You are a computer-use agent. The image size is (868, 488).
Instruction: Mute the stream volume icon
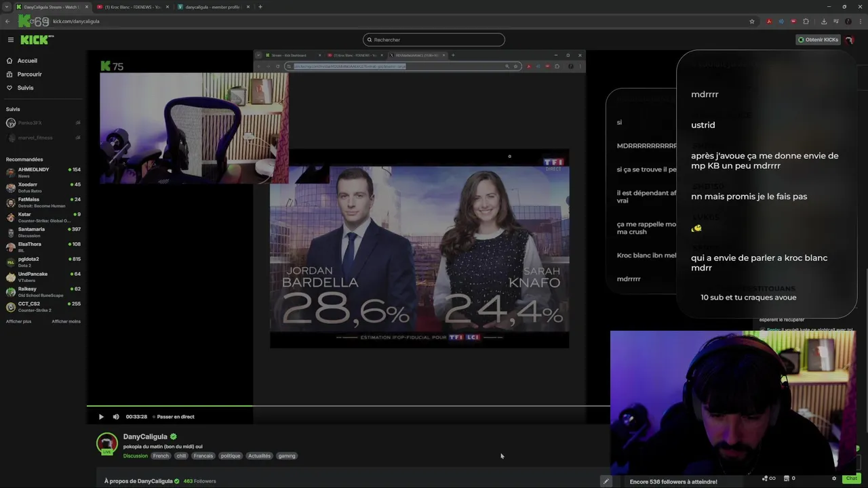(116, 417)
